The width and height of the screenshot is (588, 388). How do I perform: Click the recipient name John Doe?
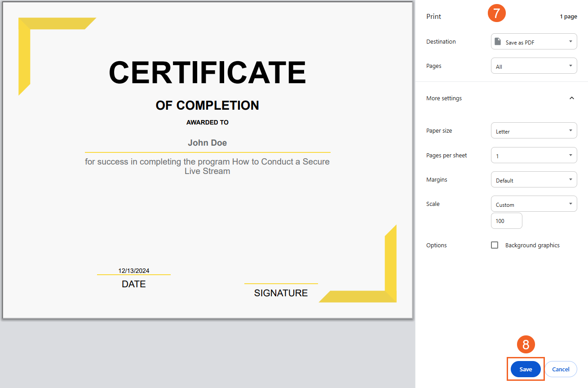(207, 143)
